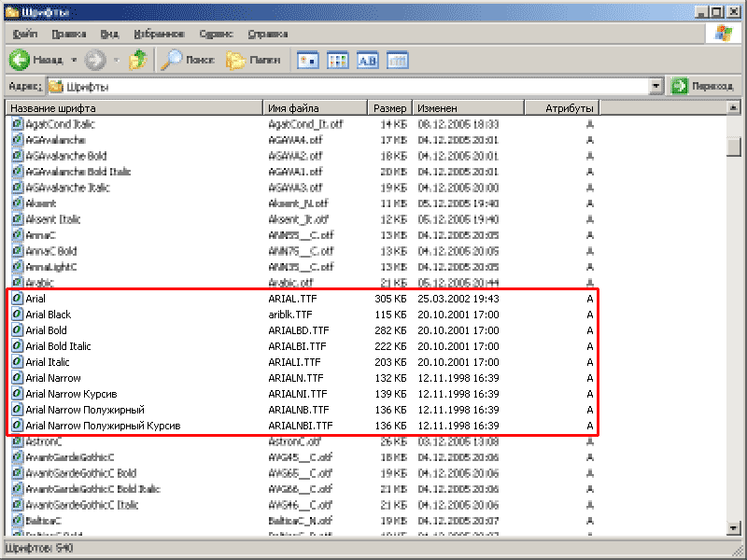This screenshot has width=747, height=560.
Task: Select the Arial Narrow Полужирный font
Action: point(85,410)
